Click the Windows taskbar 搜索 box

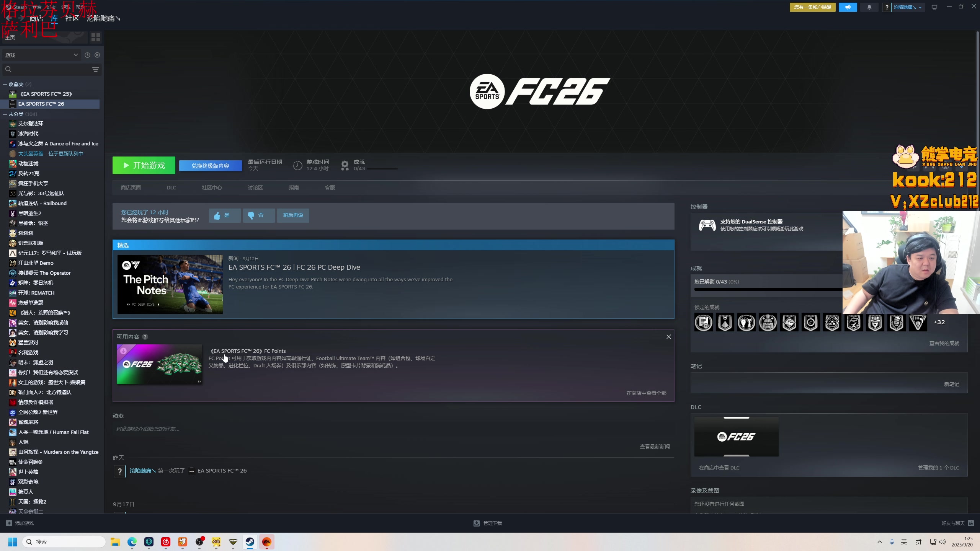pos(64,542)
